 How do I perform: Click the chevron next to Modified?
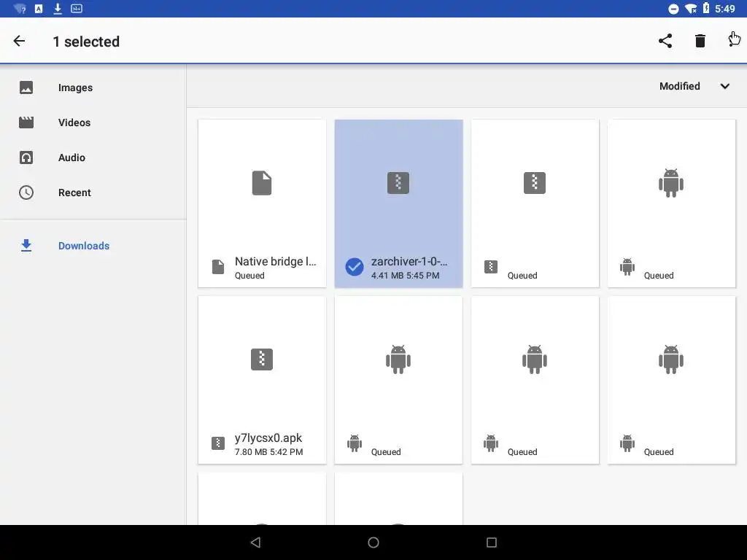tap(724, 86)
